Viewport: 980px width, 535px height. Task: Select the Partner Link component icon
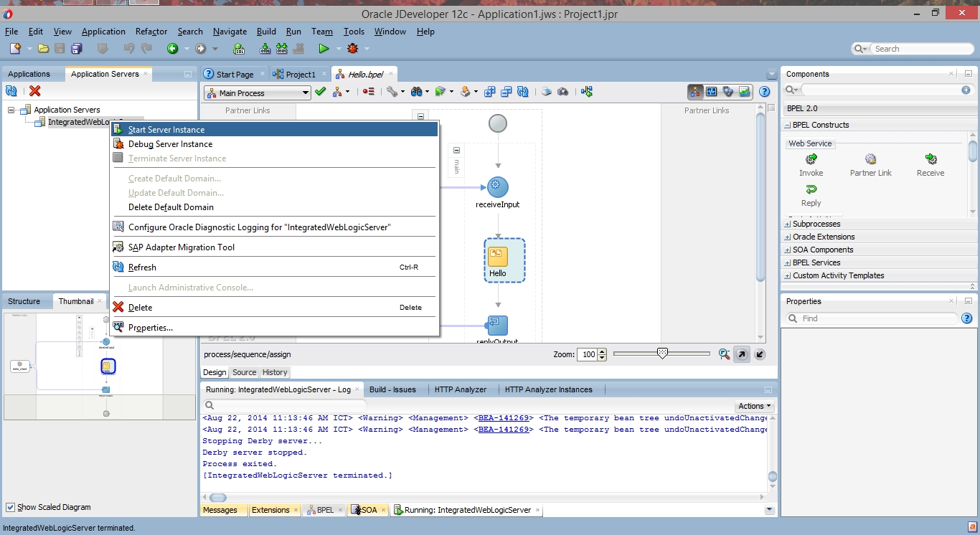pyautogui.click(x=871, y=159)
